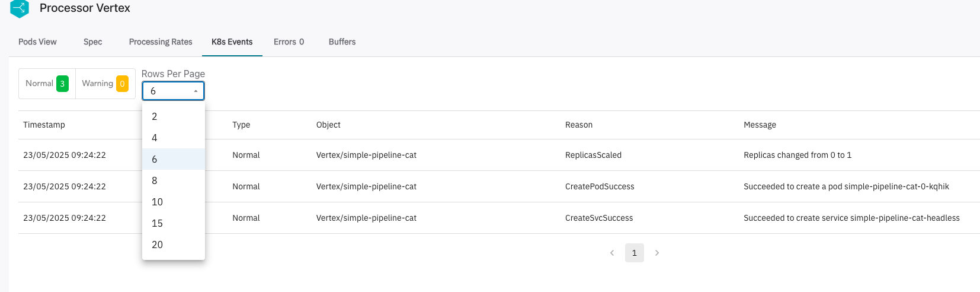This screenshot has width=980, height=292.
Task: Select 2 rows per page option
Action: [x=174, y=116]
